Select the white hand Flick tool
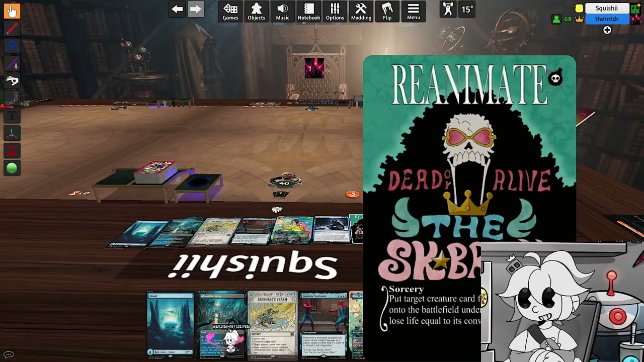The width and height of the screenshot is (644, 362). (12, 80)
